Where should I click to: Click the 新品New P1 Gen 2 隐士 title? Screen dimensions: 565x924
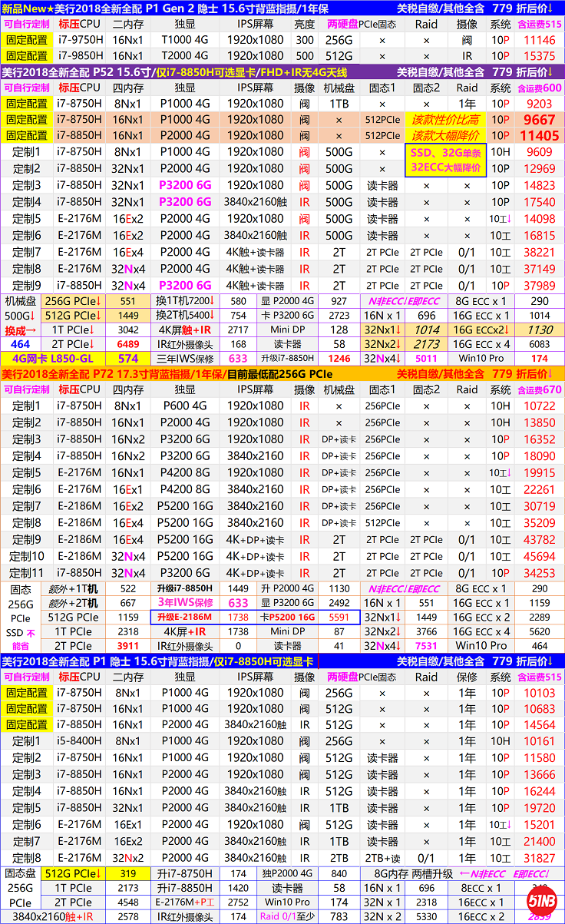coord(165,8)
